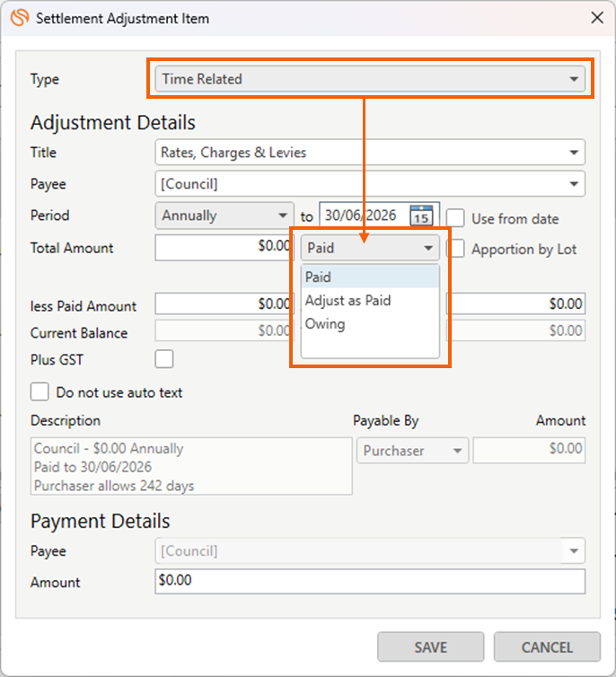
Task: Open the Period Annually dropdown
Action: (224, 216)
